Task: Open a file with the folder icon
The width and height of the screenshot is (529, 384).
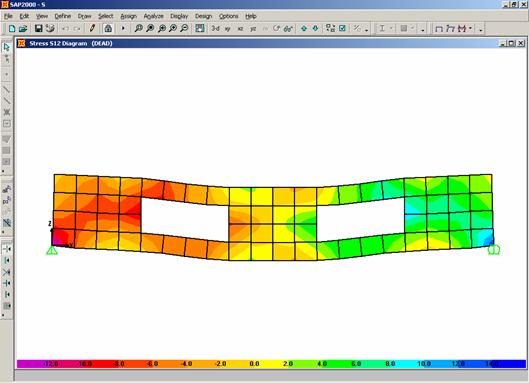Action: click(23, 29)
